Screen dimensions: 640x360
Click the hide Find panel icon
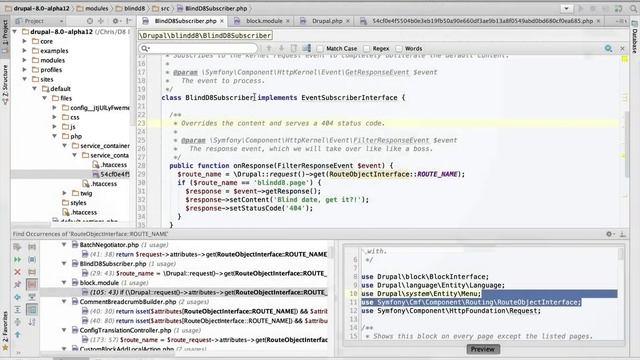(x=622, y=234)
